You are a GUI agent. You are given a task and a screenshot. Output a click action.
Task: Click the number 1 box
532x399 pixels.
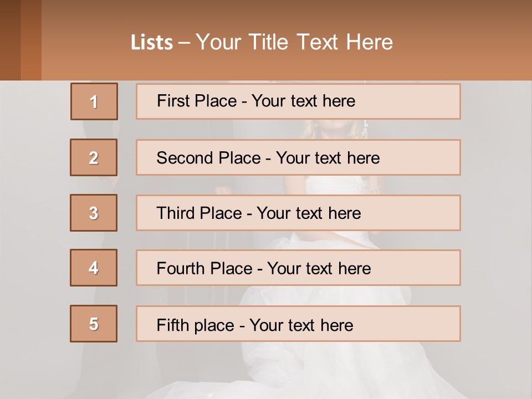(x=94, y=101)
